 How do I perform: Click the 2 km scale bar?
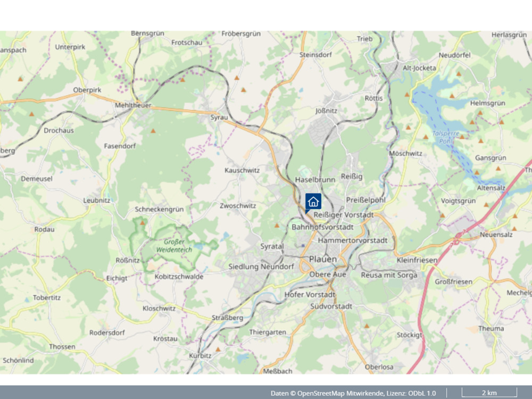pyautogui.click(x=489, y=393)
